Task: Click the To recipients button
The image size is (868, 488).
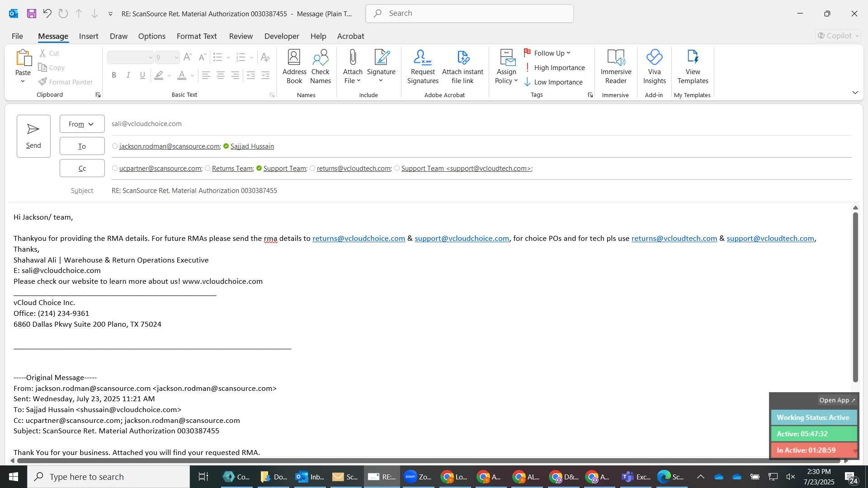Action: coord(82,146)
